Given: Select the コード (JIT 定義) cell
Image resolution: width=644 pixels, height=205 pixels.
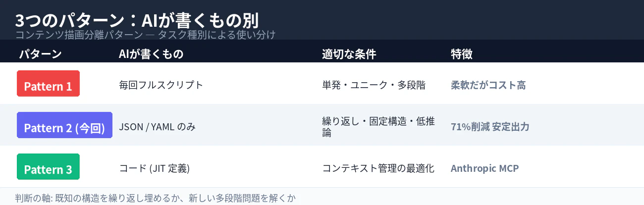Looking at the screenshot, I should coord(154,168).
